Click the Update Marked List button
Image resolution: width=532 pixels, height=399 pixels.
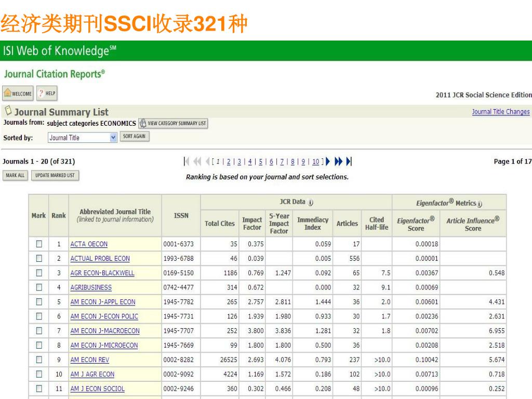tap(55, 176)
